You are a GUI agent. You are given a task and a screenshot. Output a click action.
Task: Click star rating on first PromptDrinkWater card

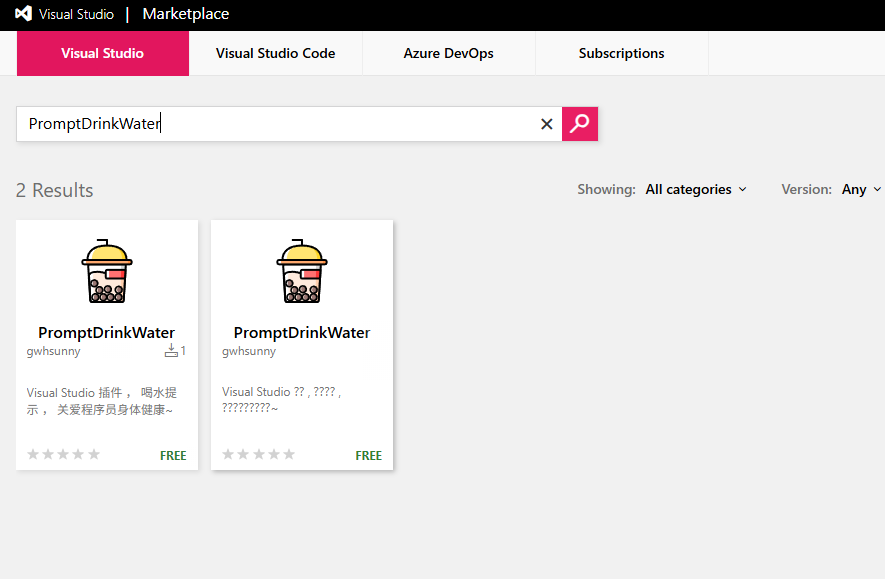63,454
